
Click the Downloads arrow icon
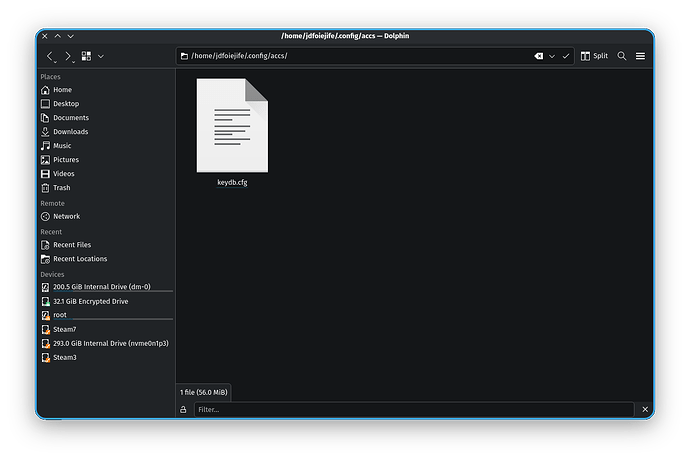coord(45,132)
